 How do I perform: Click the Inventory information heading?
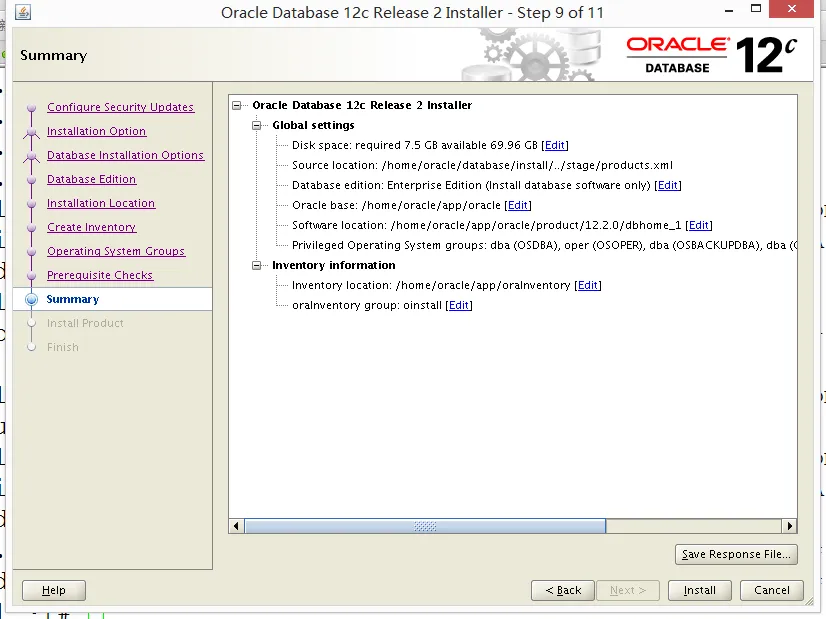(333, 266)
